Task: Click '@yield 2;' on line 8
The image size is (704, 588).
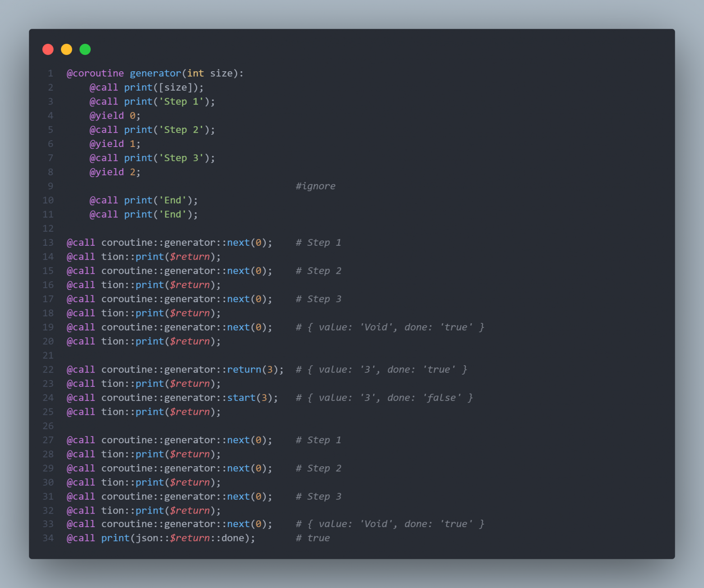Action: [x=115, y=172]
